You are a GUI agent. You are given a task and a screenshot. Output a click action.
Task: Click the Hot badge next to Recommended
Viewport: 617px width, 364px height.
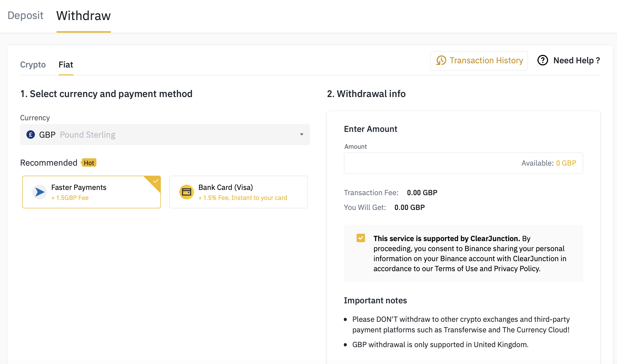tap(89, 163)
